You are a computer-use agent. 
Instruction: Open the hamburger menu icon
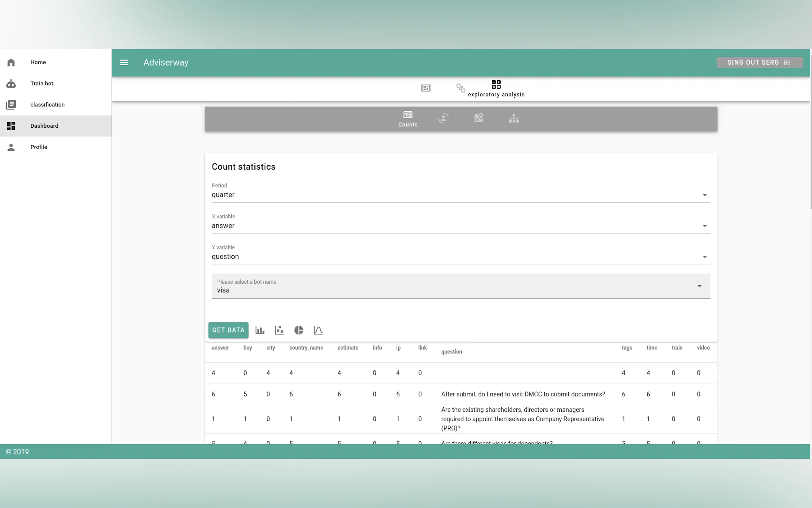[124, 62]
